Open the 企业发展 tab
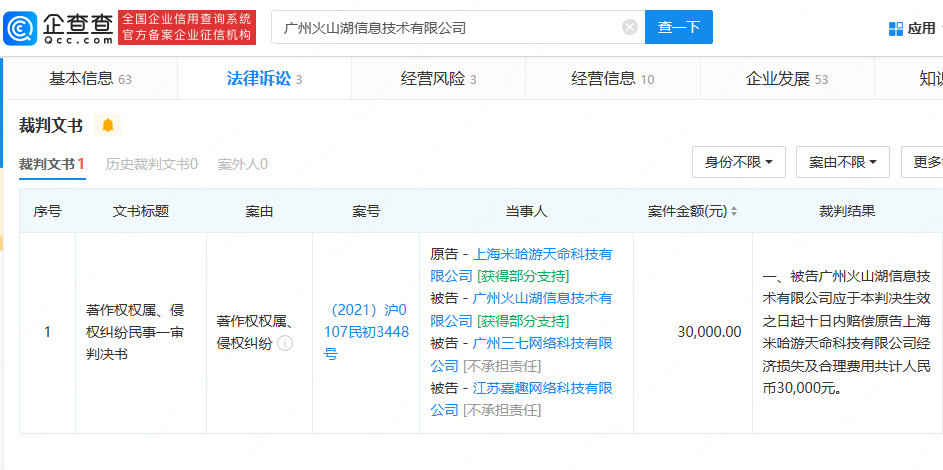The image size is (943, 470). click(x=787, y=79)
